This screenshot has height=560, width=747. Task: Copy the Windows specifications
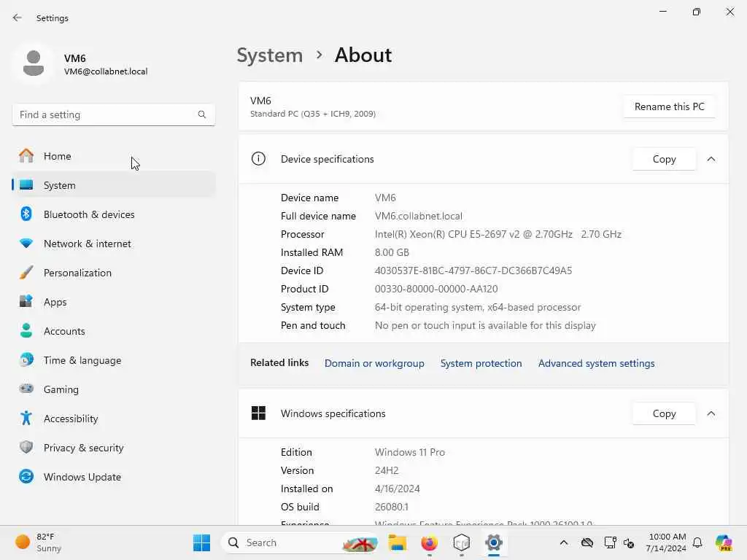pos(664,413)
